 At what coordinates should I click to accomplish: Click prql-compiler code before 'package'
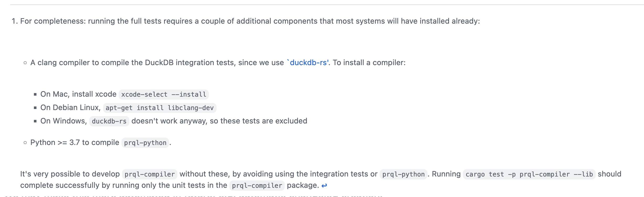click(x=257, y=186)
